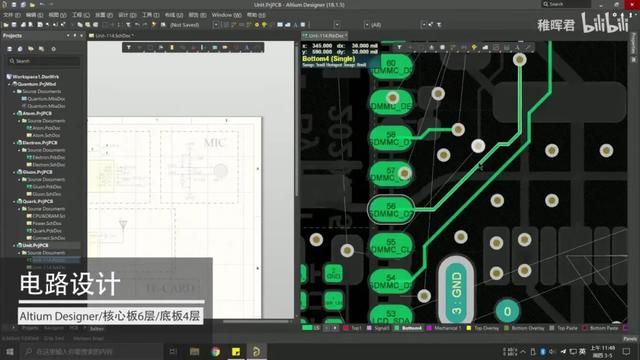
Task: Click the yellow bulb icon in main toolbar
Action: [x=264, y=25]
